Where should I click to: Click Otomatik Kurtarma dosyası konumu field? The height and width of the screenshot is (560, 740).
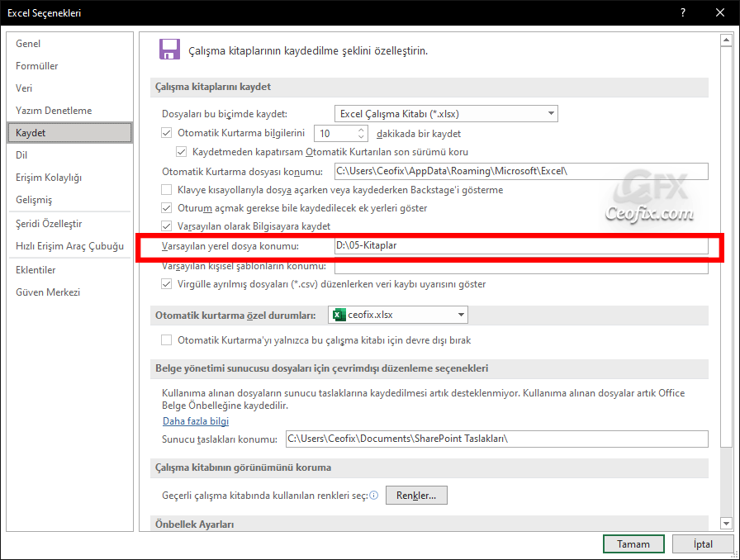(x=521, y=172)
